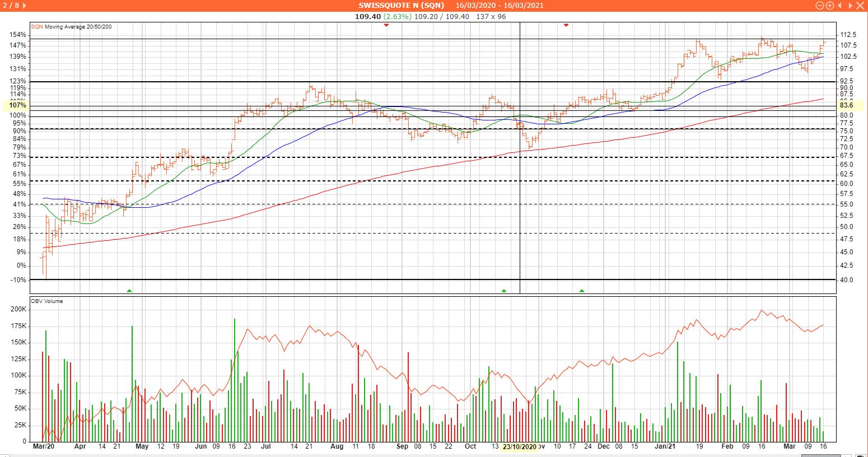
Task: Click the highlighted 107% percentage label
Action: (x=18, y=105)
